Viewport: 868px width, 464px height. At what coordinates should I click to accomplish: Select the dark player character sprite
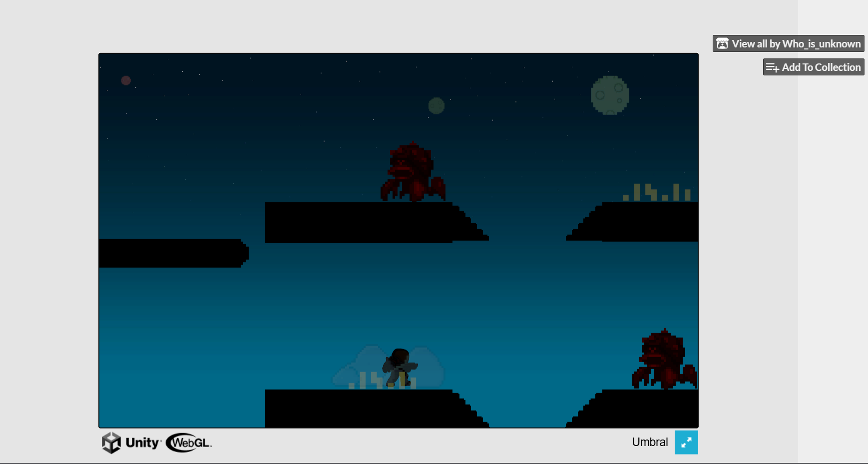tap(400, 368)
